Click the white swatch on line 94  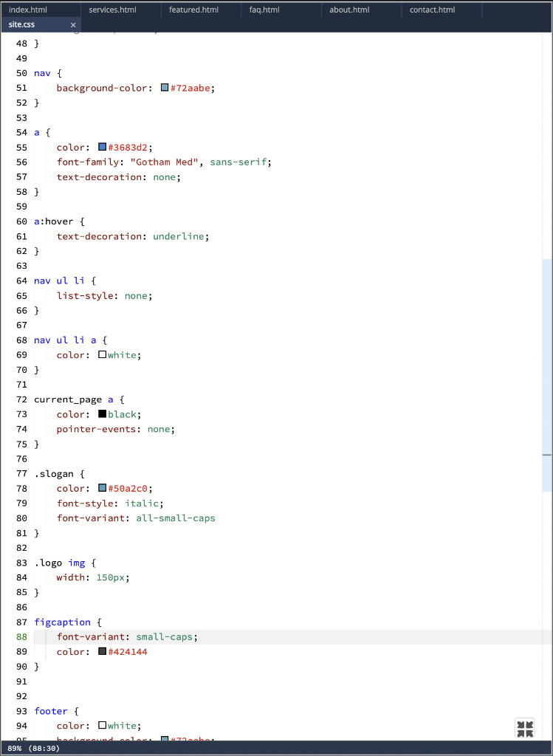pos(102,726)
